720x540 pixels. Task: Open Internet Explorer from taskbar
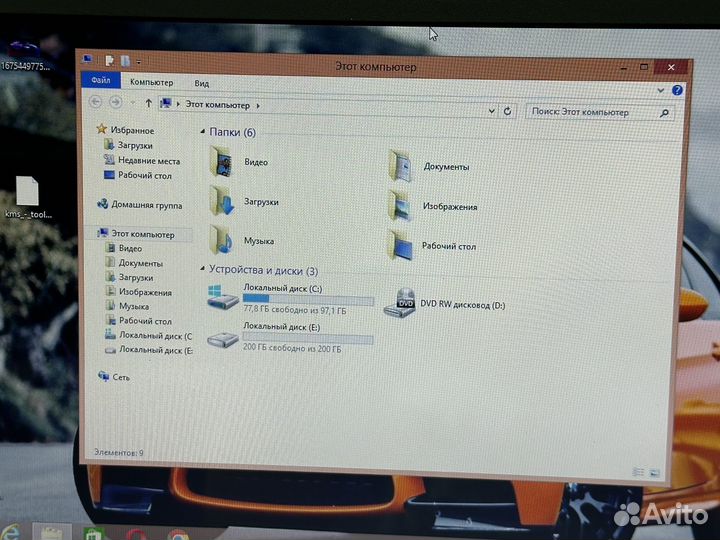pos(10,532)
